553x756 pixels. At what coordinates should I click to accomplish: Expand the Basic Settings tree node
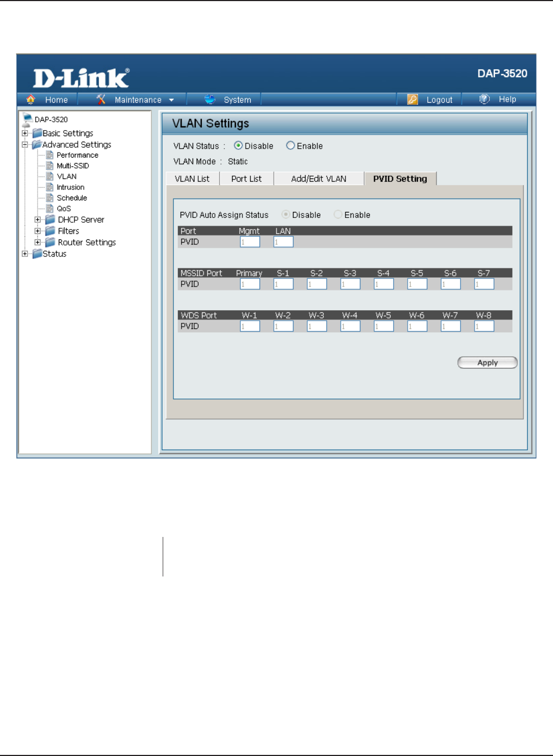(x=25, y=133)
